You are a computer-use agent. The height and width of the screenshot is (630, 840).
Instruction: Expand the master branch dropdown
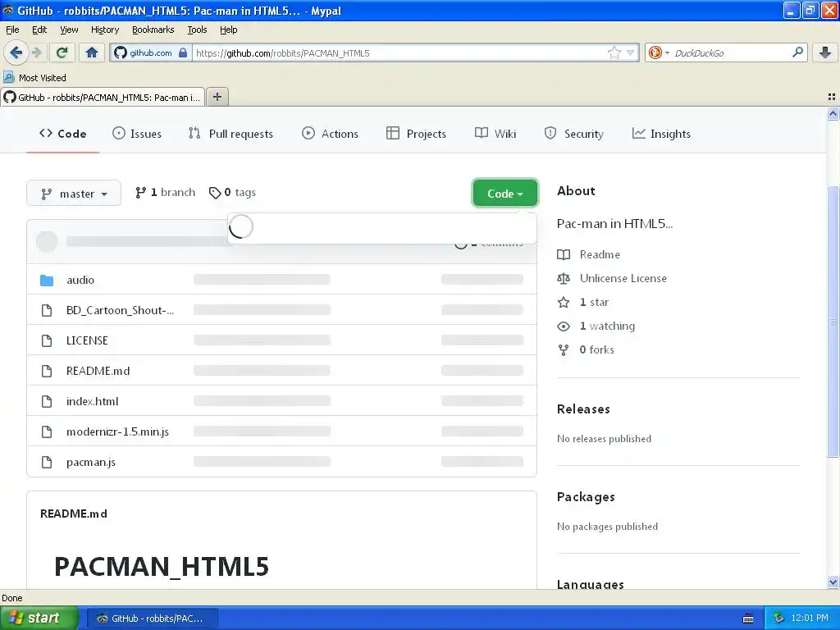pos(74,194)
